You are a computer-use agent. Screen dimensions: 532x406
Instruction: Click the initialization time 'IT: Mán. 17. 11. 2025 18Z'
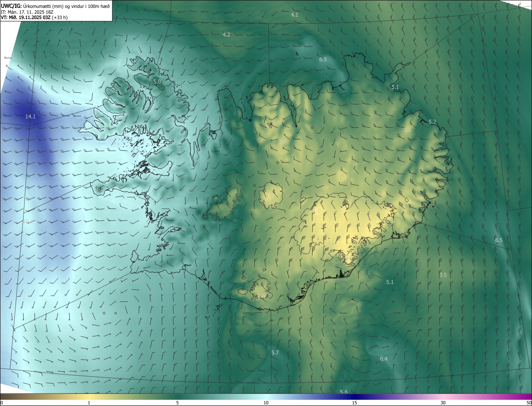point(27,12)
